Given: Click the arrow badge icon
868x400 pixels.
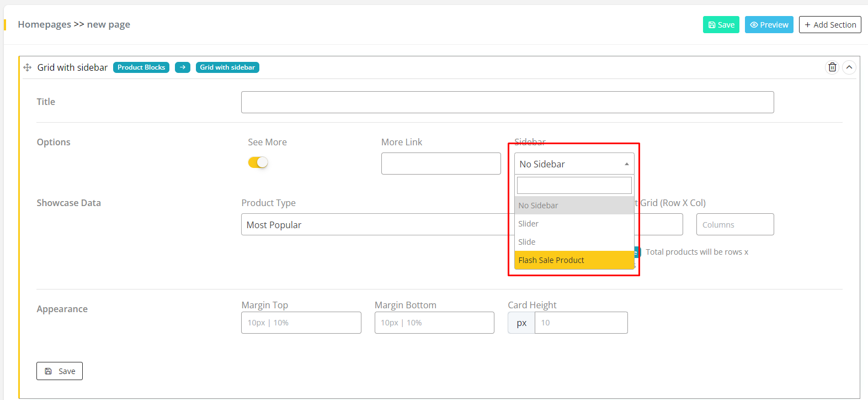Looking at the screenshot, I should [x=183, y=67].
